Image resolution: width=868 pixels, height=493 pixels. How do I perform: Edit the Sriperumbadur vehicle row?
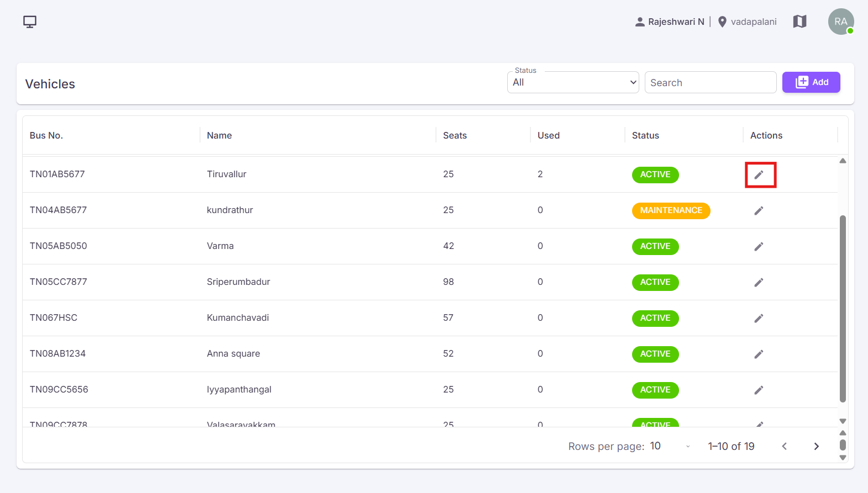759,282
